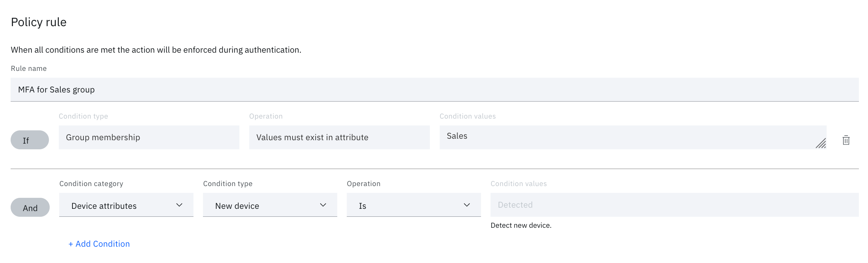Click the 'Condition category' label

[x=91, y=183]
